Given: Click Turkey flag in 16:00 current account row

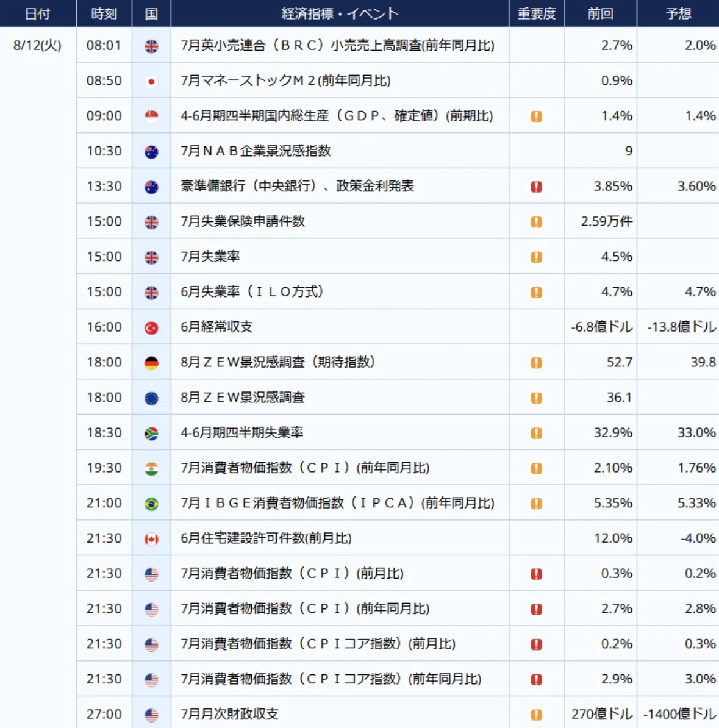Looking at the screenshot, I should point(151,328).
